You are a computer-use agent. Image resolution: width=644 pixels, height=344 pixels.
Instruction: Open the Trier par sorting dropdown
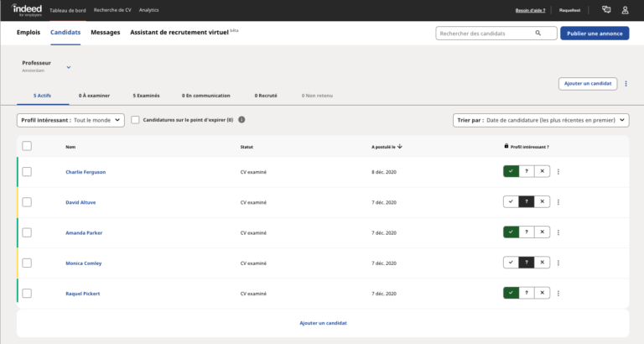541,120
